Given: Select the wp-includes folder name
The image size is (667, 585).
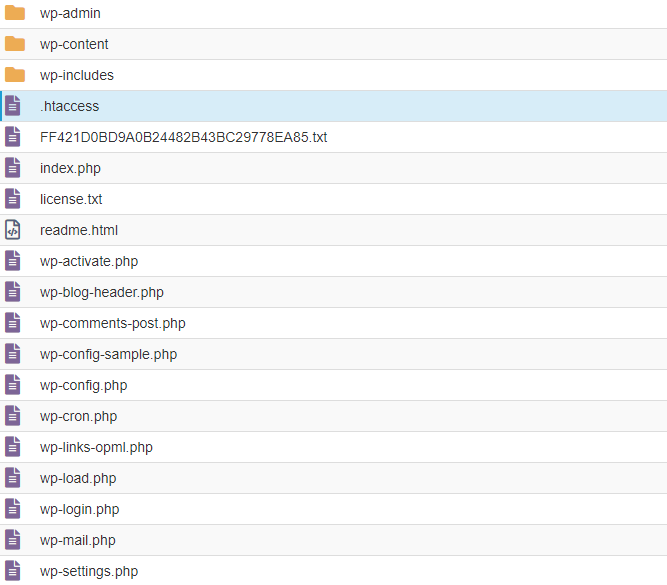Looking at the screenshot, I should pyautogui.click(x=77, y=75).
